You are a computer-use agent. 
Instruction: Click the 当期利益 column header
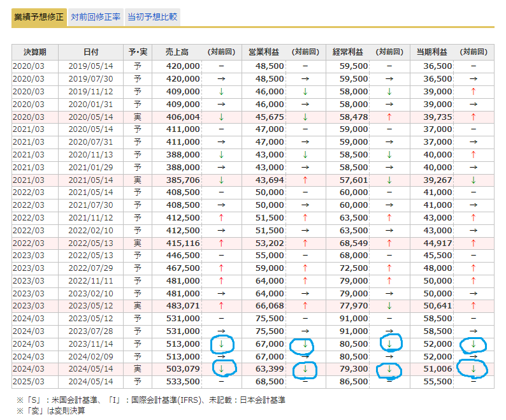tap(431, 52)
